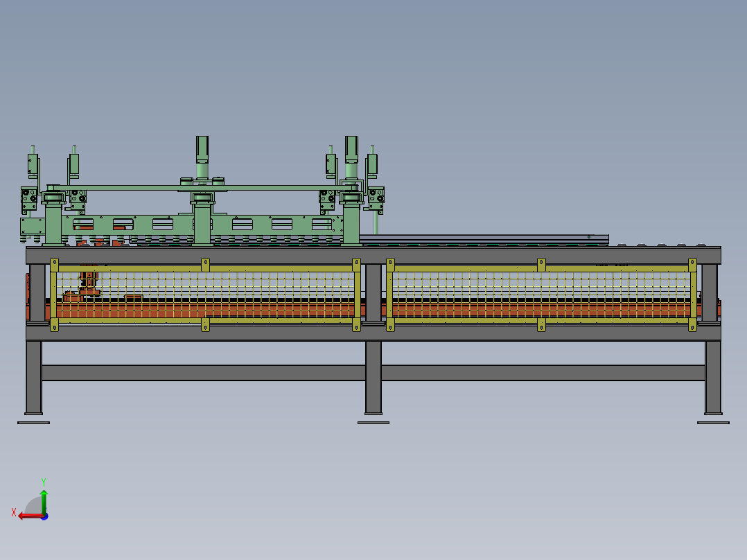This screenshot has height=560, width=747.
Task: Select the left yellow mesh guard panel
Action: [205, 295]
